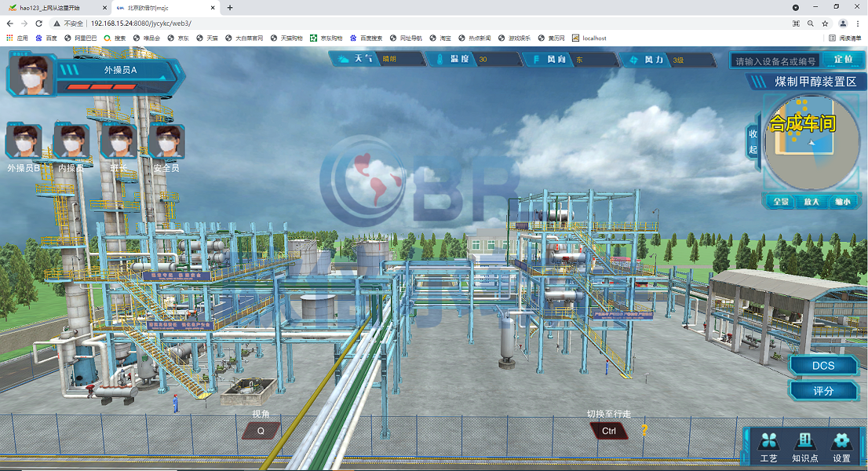Open the Chrome three-dot menu

coord(858,24)
